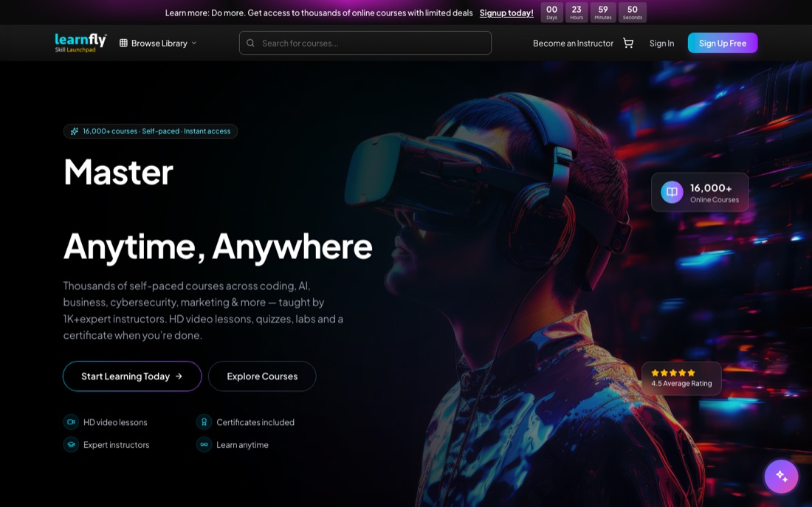The height and width of the screenshot is (507, 812).
Task: Open the Browse Library menu label
Action: click(159, 43)
